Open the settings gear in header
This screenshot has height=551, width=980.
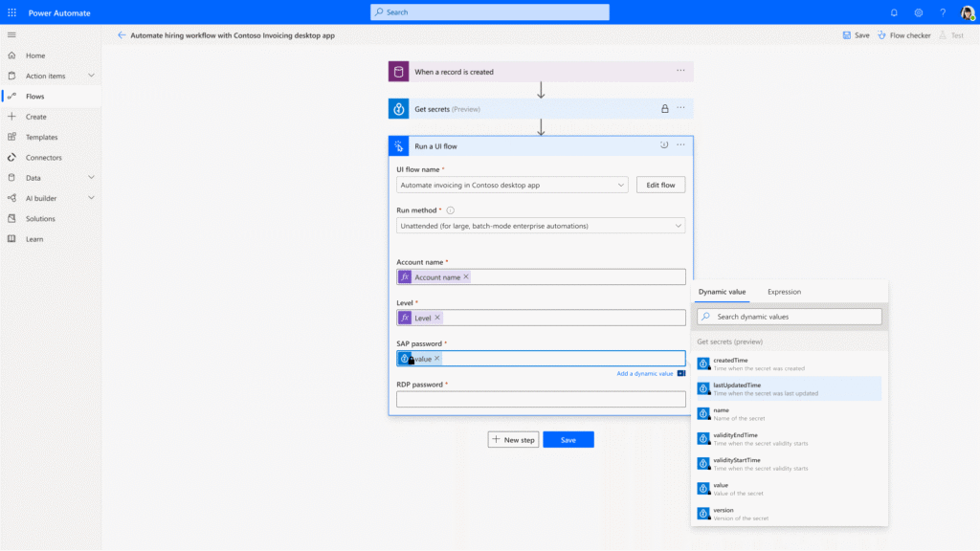point(919,12)
